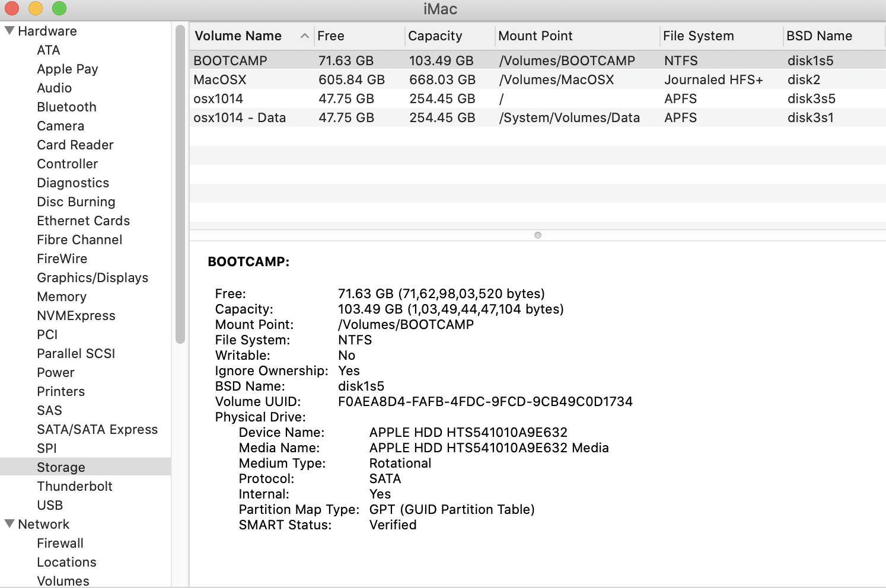Select the osx1014 volume row
Image resolution: width=886 pixels, height=588 pixels.
(x=538, y=98)
